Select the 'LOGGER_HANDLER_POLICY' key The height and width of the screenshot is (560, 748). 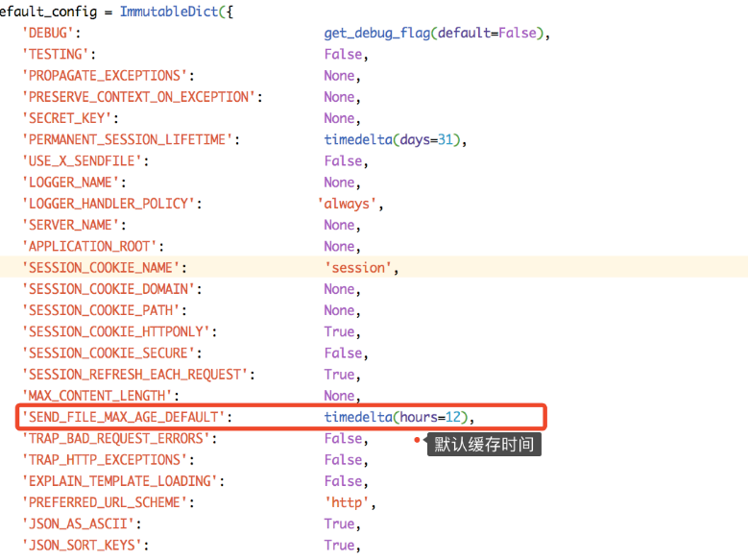coord(112,204)
